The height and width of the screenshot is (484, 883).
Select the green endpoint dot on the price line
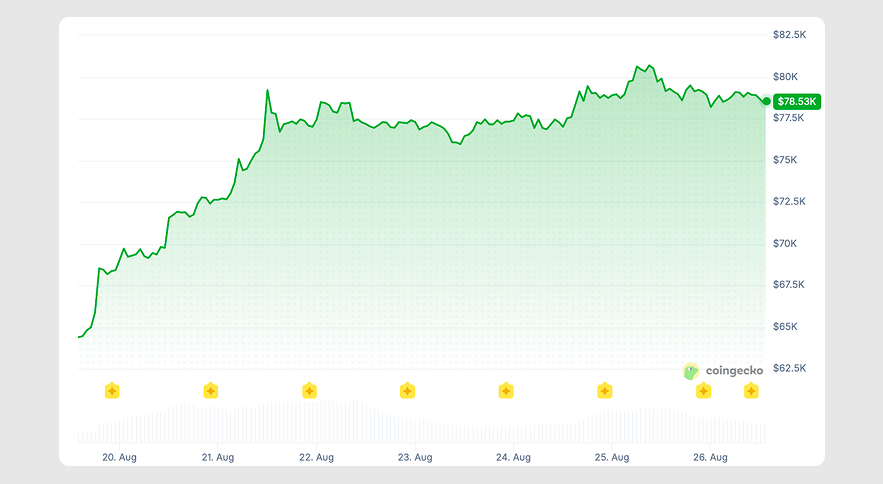pyautogui.click(x=766, y=101)
